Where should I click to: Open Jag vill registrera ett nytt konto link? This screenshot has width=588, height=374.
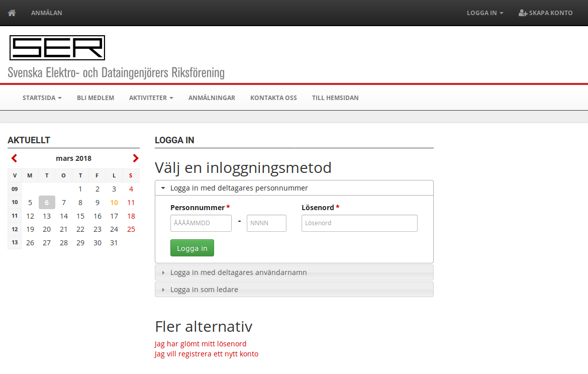click(207, 354)
